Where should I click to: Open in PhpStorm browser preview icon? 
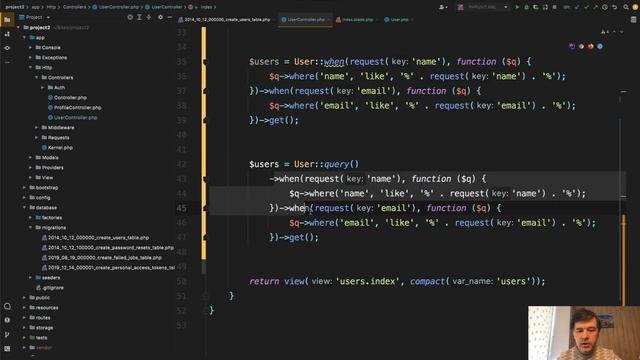point(572,47)
